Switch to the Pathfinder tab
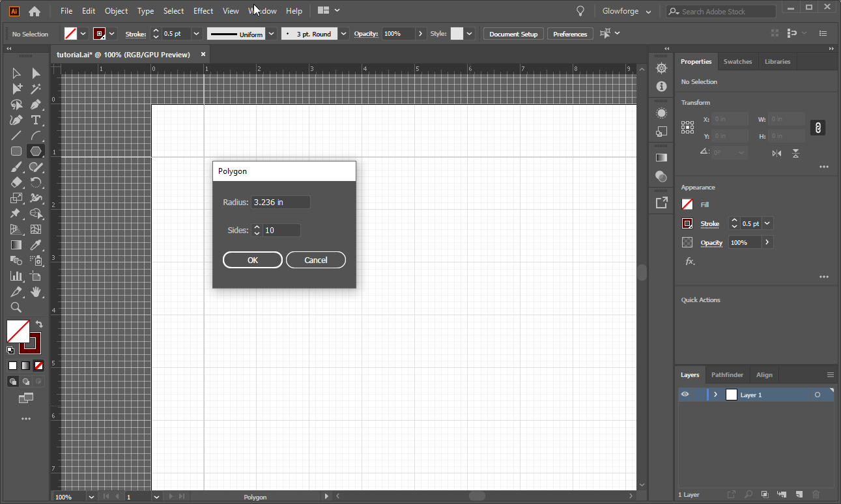Screen dimensions: 841x504 point(727,374)
